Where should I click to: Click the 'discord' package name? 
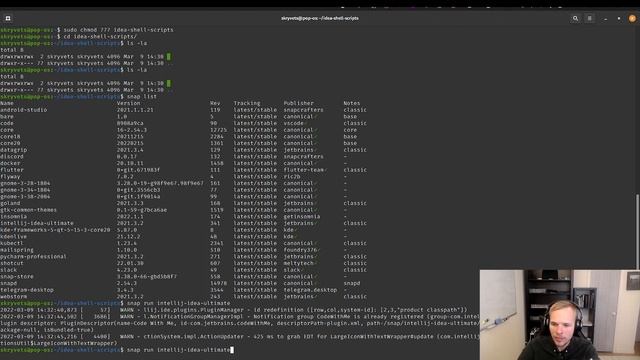tap(12, 156)
